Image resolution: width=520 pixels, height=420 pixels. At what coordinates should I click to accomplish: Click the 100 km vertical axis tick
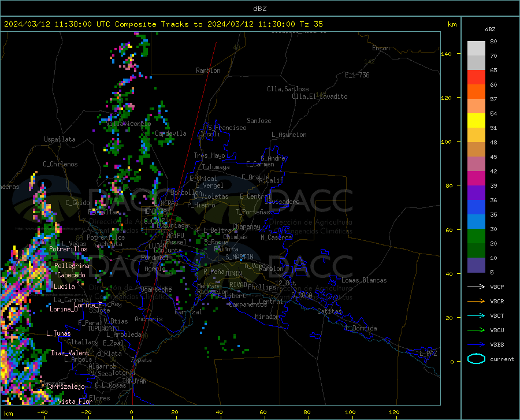(447, 142)
